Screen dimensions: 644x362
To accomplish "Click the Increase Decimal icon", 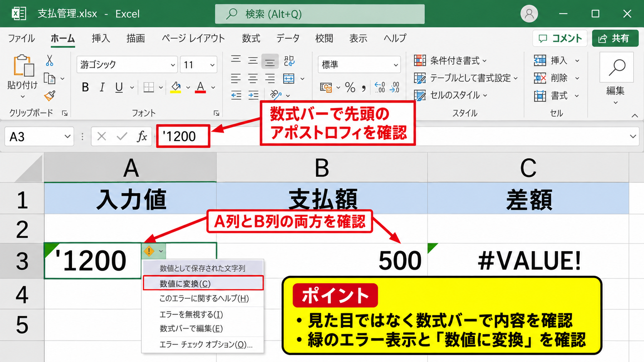I will coord(380,87).
